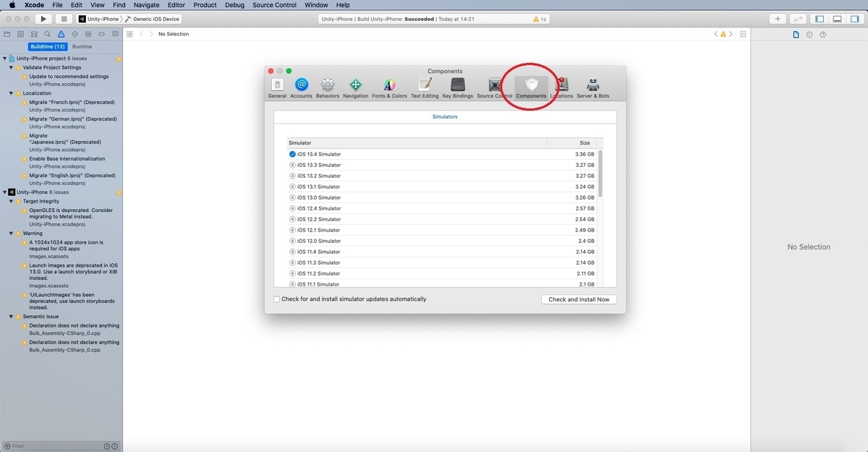Go back with the editor jump bar arrow
The height and width of the screenshot is (452, 868).
pos(142,34)
